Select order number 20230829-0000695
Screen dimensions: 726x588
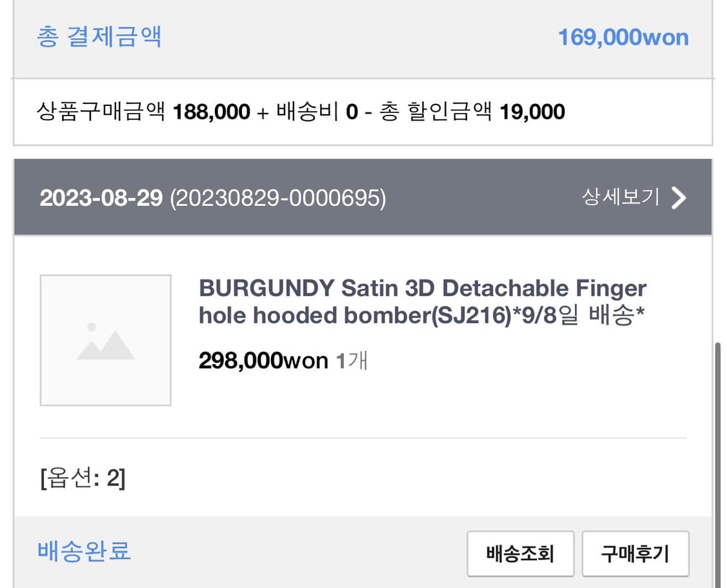[x=277, y=198]
